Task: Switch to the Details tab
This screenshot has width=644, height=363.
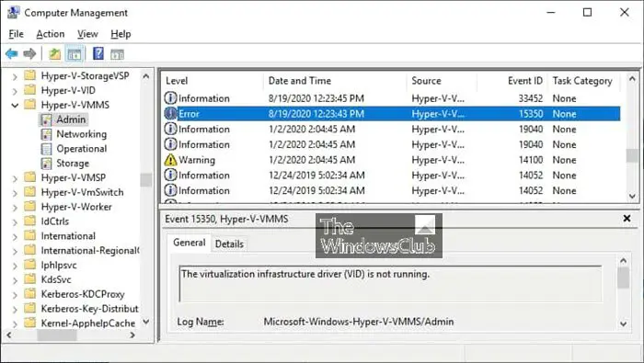Action: click(229, 244)
